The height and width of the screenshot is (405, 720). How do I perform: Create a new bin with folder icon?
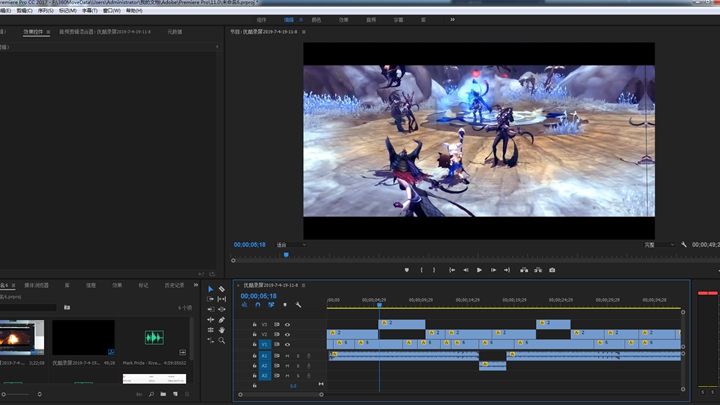pos(163,394)
